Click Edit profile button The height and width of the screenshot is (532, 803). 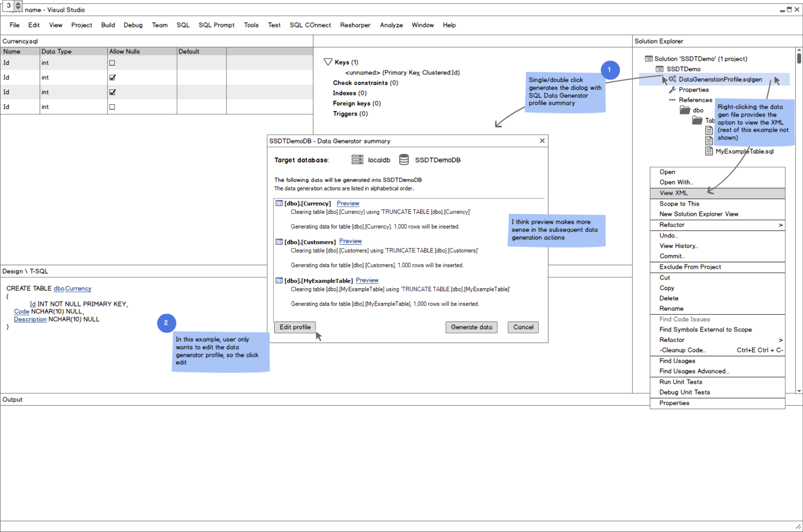[x=295, y=327]
